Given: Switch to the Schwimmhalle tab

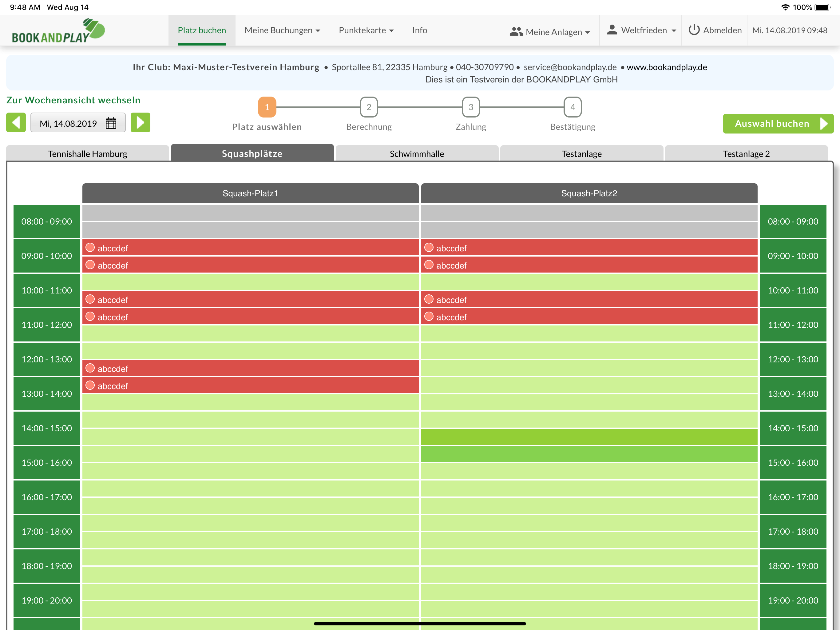Looking at the screenshot, I should click(417, 154).
